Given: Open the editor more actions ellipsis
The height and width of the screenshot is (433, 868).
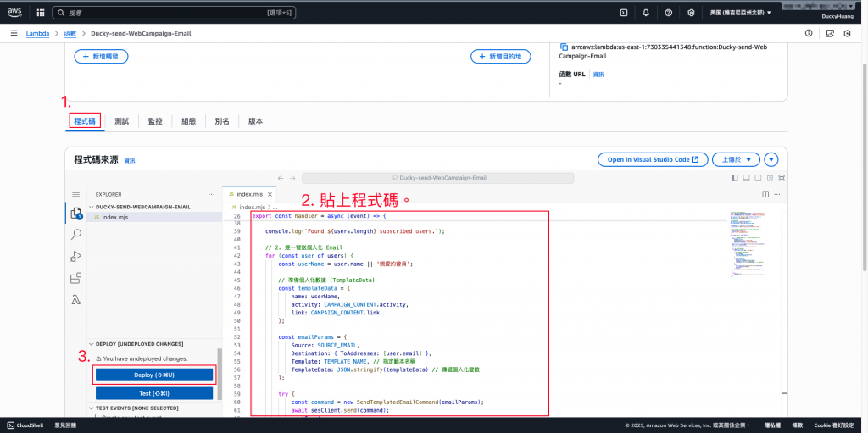Looking at the screenshot, I should click(779, 194).
